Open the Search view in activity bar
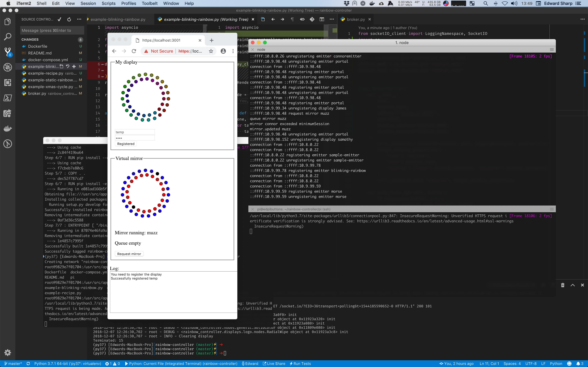Viewport: 588px width, 367px height. click(x=8, y=37)
